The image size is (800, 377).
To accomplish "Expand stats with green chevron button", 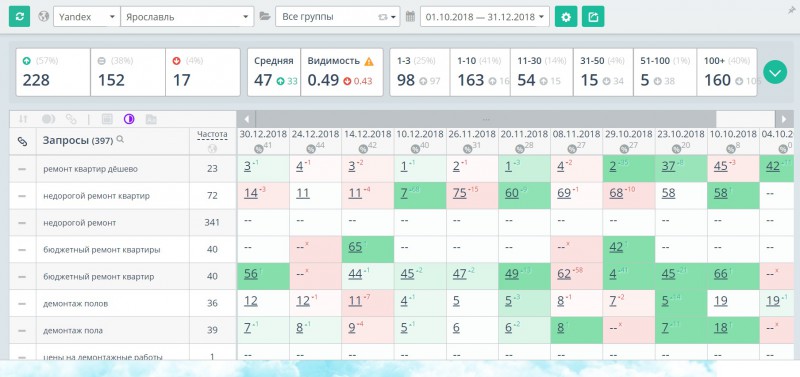I will pyautogui.click(x=775, y=72).
